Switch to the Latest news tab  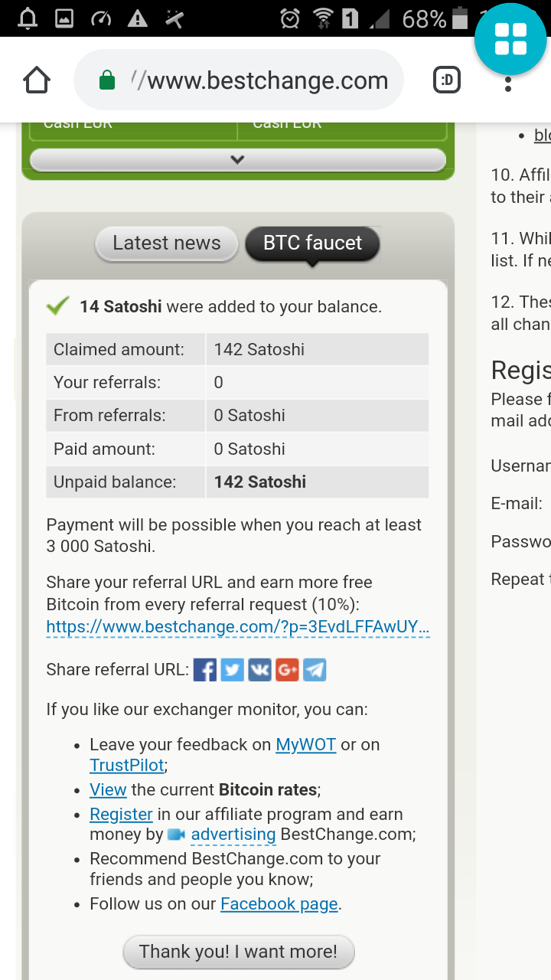[167, 243]
